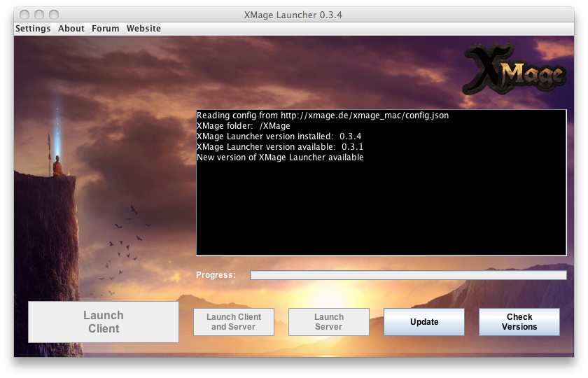The image size is (588, 378).
Task: Click the Check Versions button
Action: pyautogui.click(x=519, y=322)
